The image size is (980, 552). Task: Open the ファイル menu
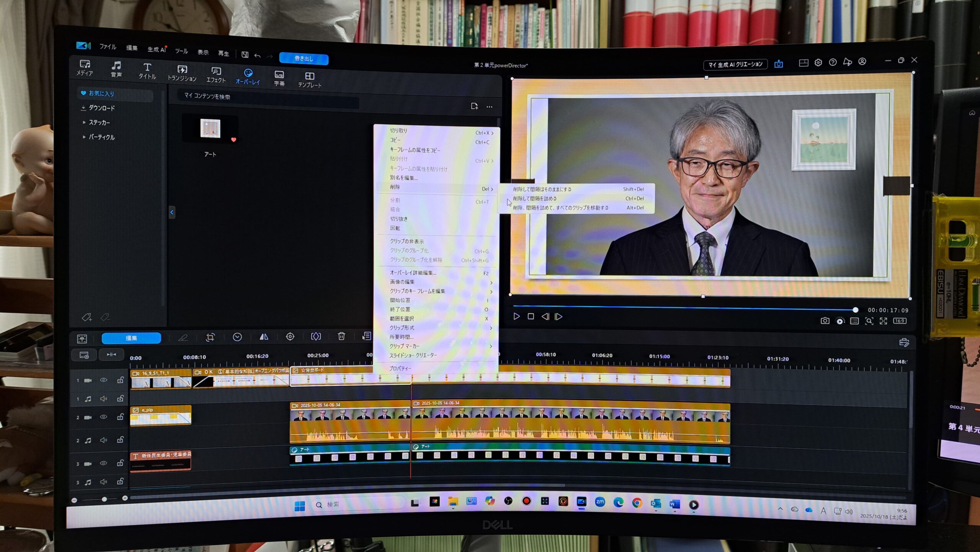108,47
